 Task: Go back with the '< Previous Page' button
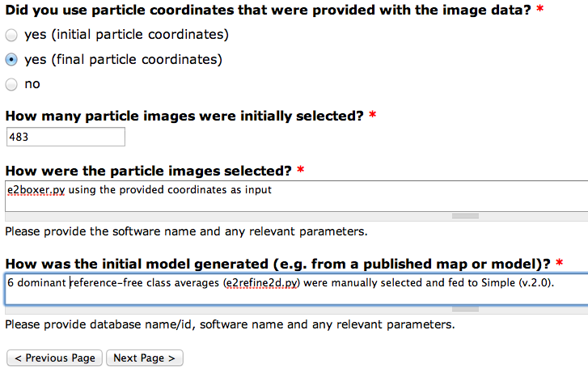pos(55,358)
